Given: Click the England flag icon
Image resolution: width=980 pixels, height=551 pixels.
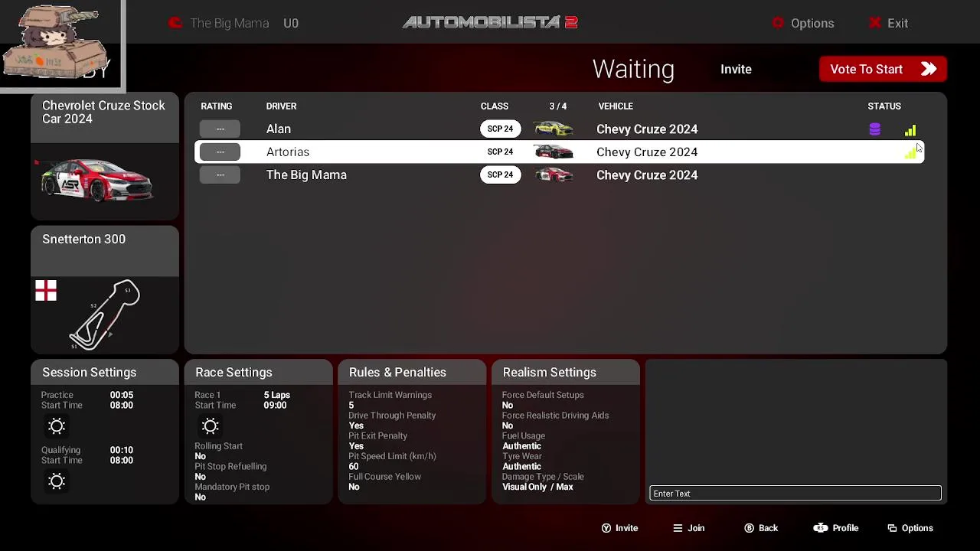Looking at the screenshot, I should click(x=46, y=291).
